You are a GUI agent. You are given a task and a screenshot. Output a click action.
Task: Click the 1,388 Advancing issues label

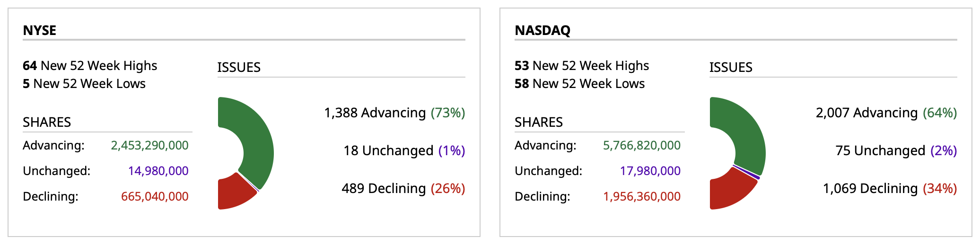[394, 113]
